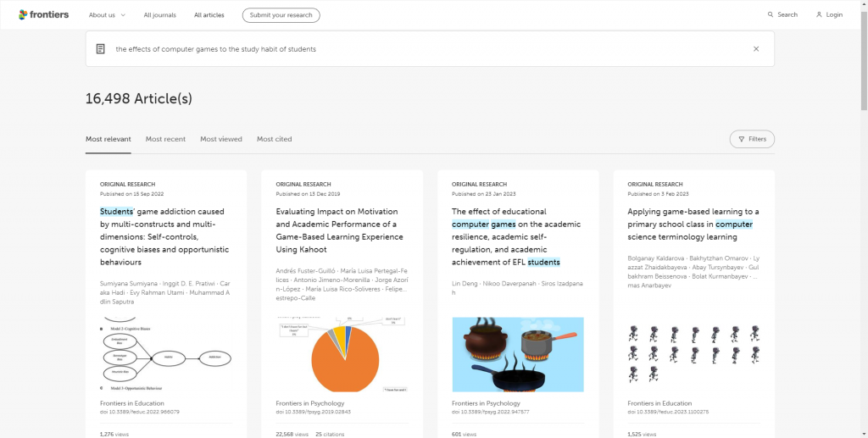Click the cooking pots thumbnail image
The image size is (868, 438).
coord(518,354)
